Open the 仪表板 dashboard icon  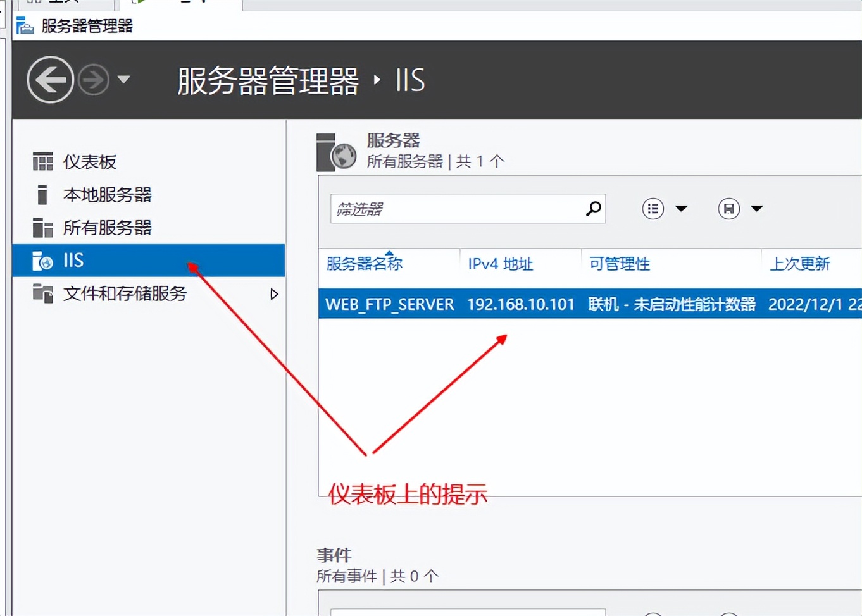[42, 161]
